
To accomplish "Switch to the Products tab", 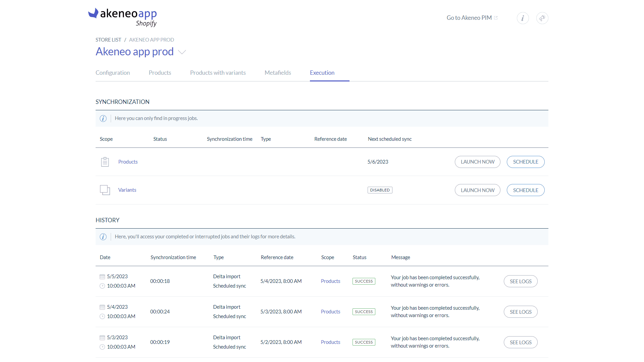I will (x=160, y=73).
